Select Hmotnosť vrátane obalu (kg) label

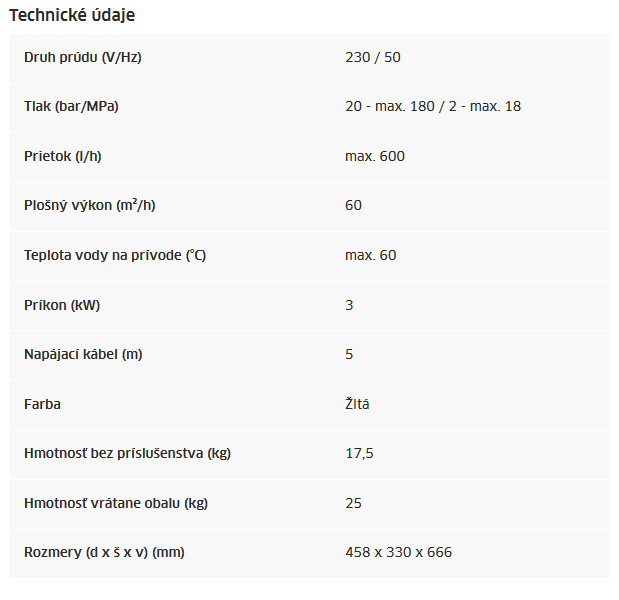(116, 503)
